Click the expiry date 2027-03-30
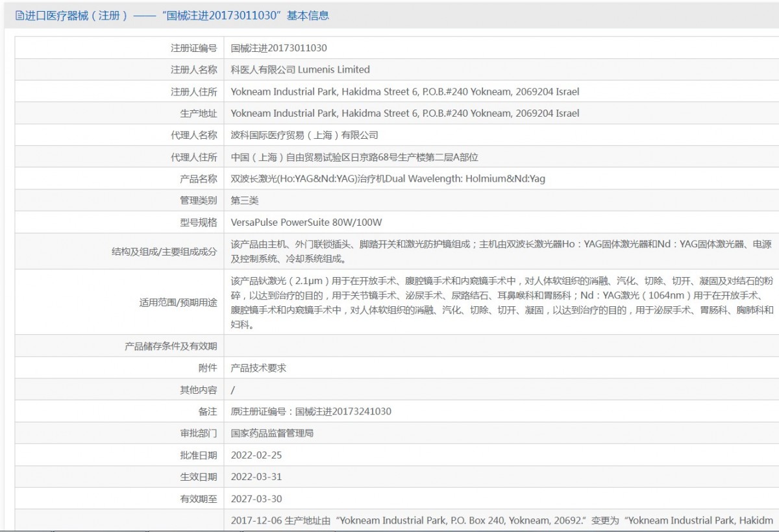This screenshot has width=779, height=532. click(256, 499)
